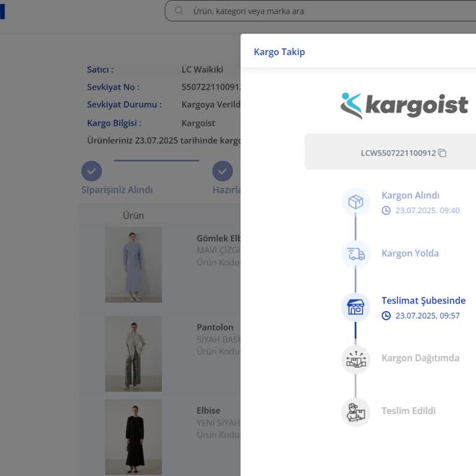
Task: Select the tracking code LCW5507221100912 text
Action: coord(398,153)
